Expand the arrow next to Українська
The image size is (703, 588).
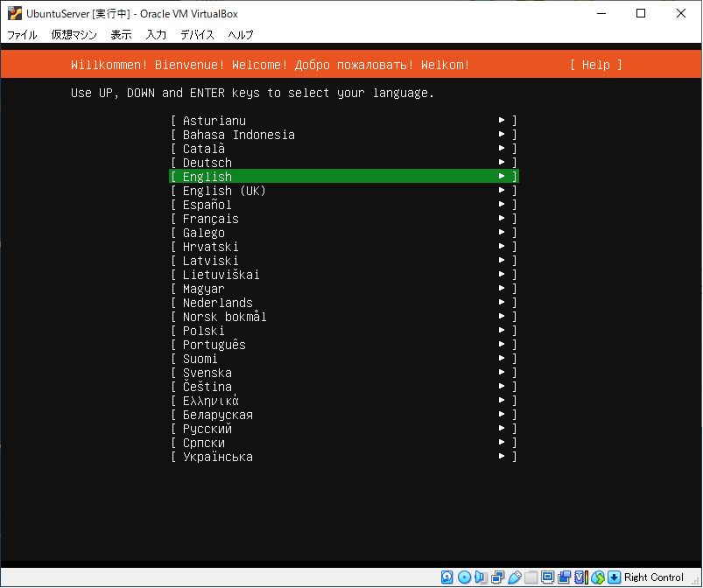pos(502,457)
